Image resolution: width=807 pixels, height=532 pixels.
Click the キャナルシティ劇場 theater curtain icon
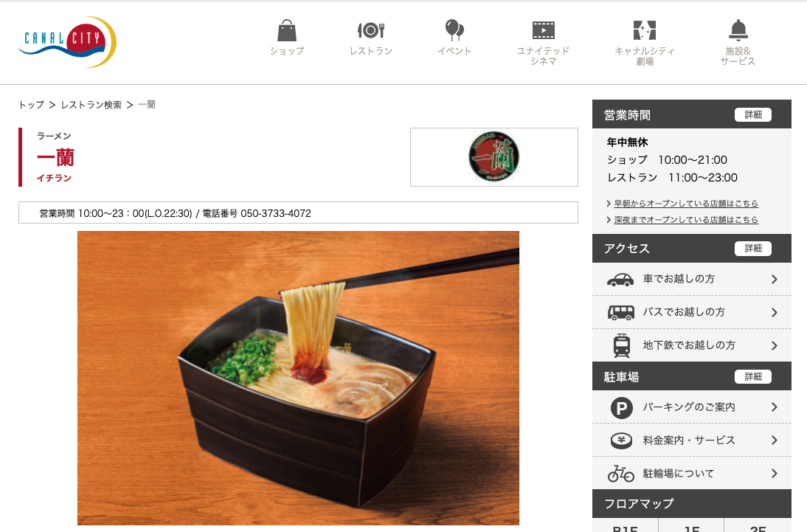coord(645,30)
